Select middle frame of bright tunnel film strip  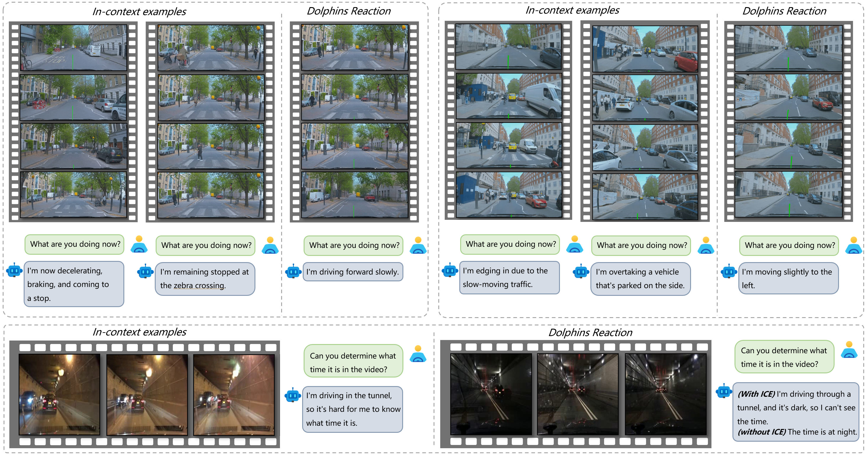pyautogui.click(x=147, y=394)
